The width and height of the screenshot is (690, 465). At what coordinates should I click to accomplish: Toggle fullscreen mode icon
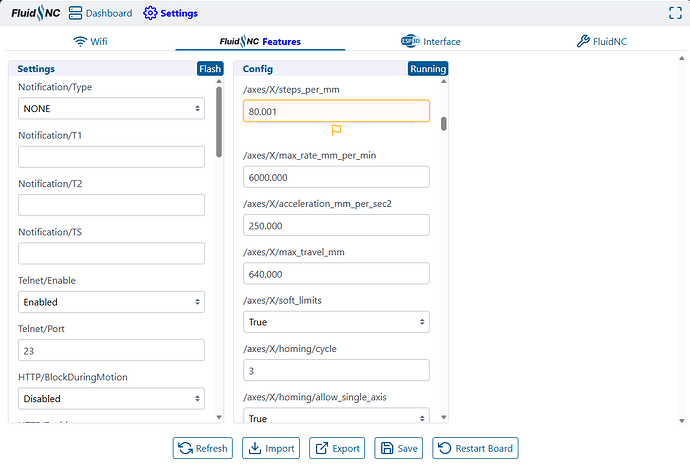point(675,13)
